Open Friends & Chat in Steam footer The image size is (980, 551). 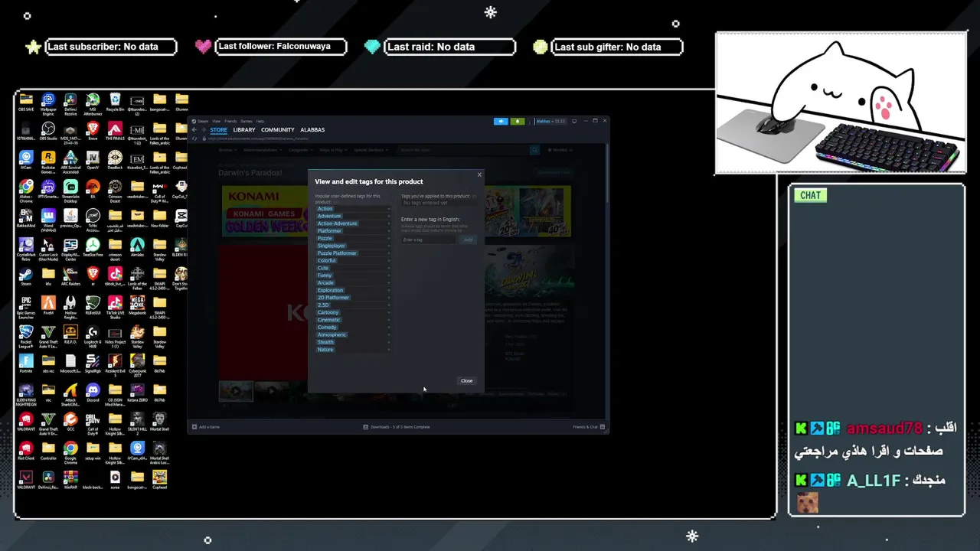(590, 426)
